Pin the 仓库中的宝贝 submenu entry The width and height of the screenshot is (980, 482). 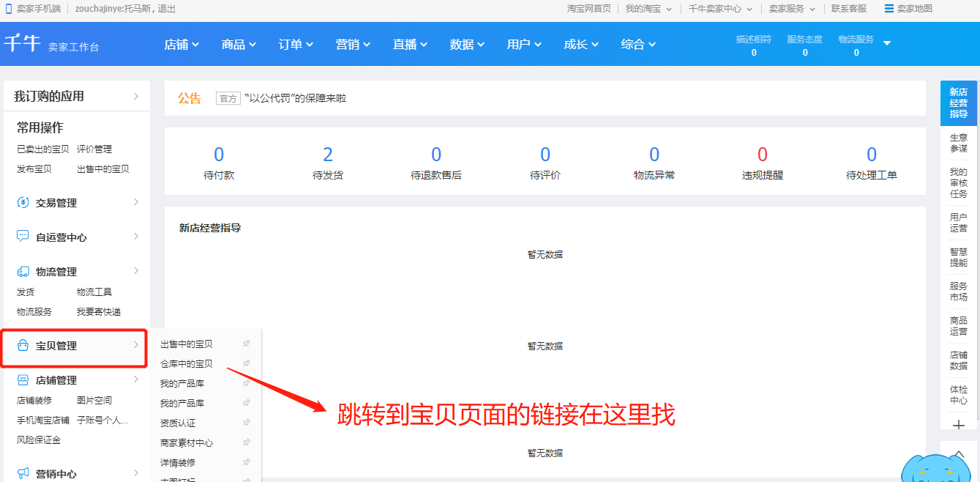tap(247, 363)
